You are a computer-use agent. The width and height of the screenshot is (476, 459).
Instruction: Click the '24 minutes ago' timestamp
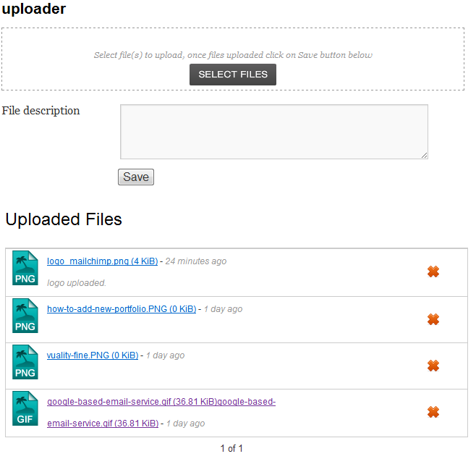click(196, 261)
